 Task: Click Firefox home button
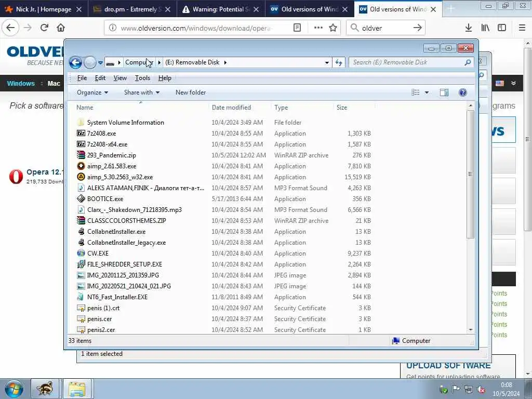61,28
